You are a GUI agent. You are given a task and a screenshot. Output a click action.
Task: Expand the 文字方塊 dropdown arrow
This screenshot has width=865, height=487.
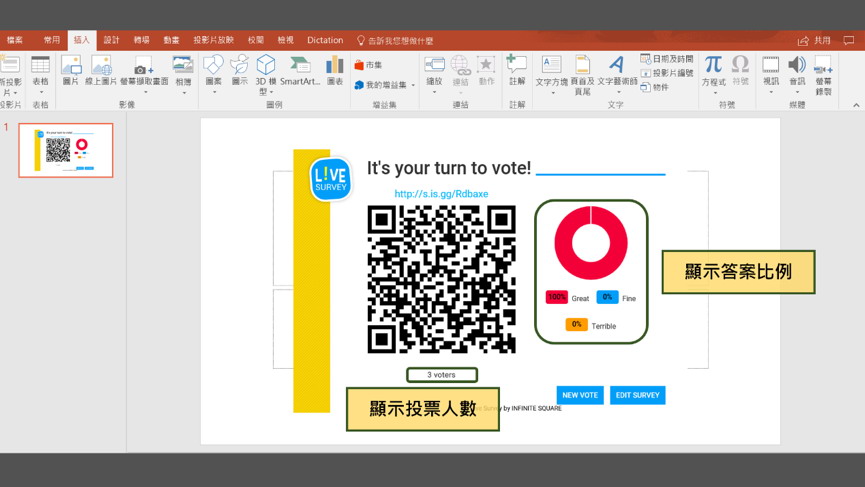tap(553, 93)
